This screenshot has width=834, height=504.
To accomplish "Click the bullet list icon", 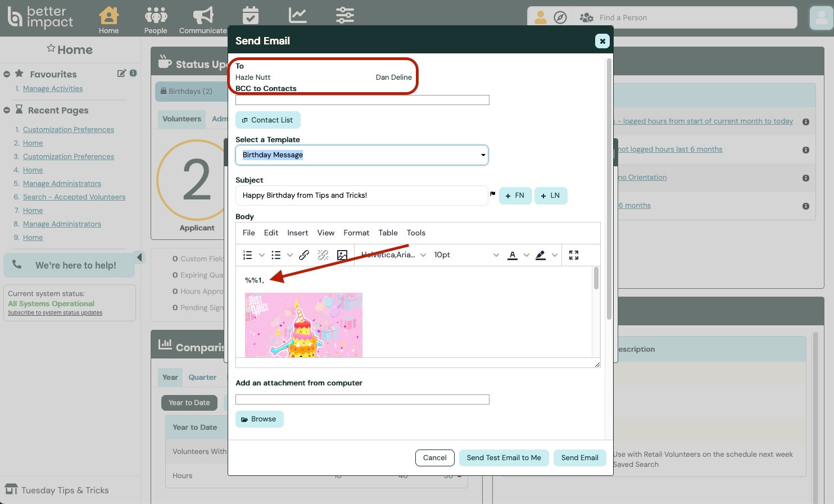I will [x=276, y=255].
